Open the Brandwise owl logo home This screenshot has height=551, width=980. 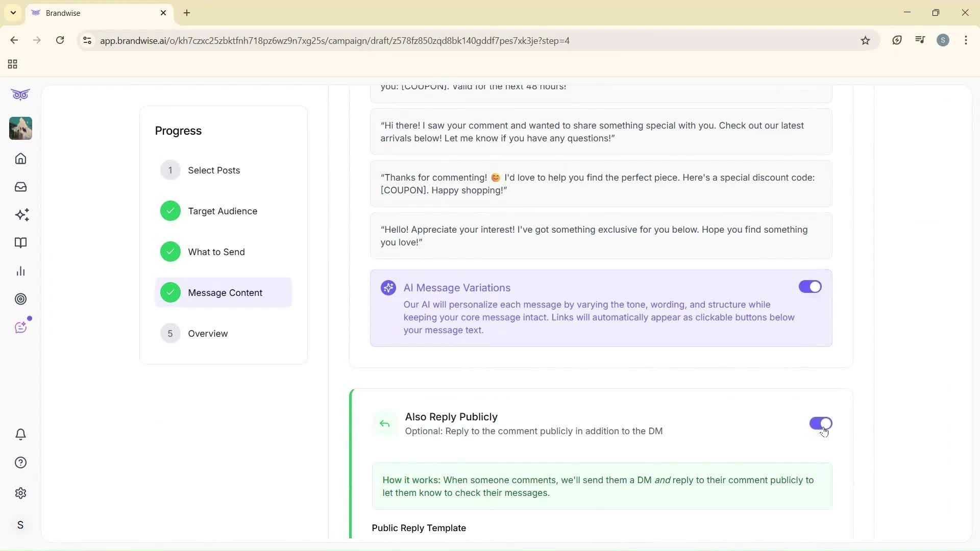[x=20, y=94]
